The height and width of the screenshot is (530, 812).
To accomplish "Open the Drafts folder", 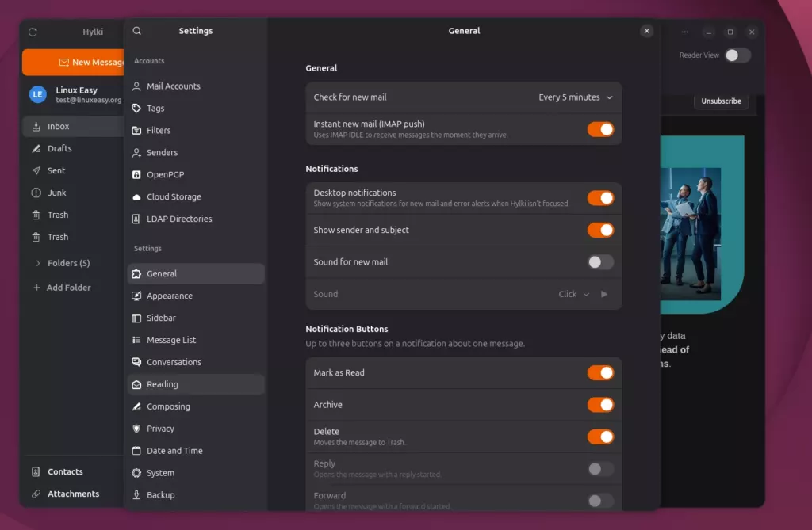I will (73, 149).
